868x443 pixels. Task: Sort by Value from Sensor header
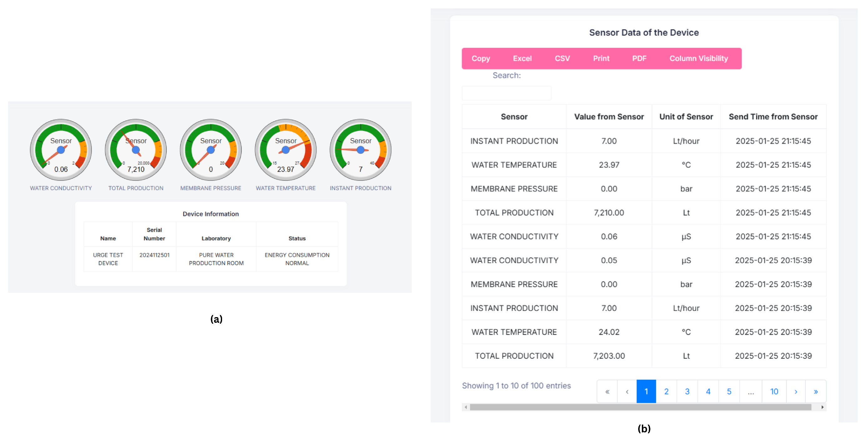[609, 117]
